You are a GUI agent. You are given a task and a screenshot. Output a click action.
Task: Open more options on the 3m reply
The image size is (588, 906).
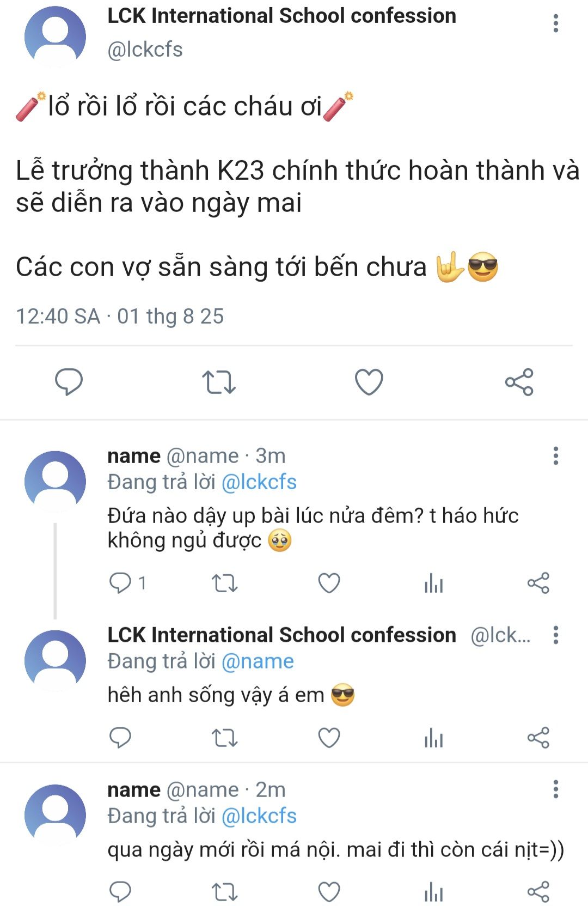pos(555,455)
